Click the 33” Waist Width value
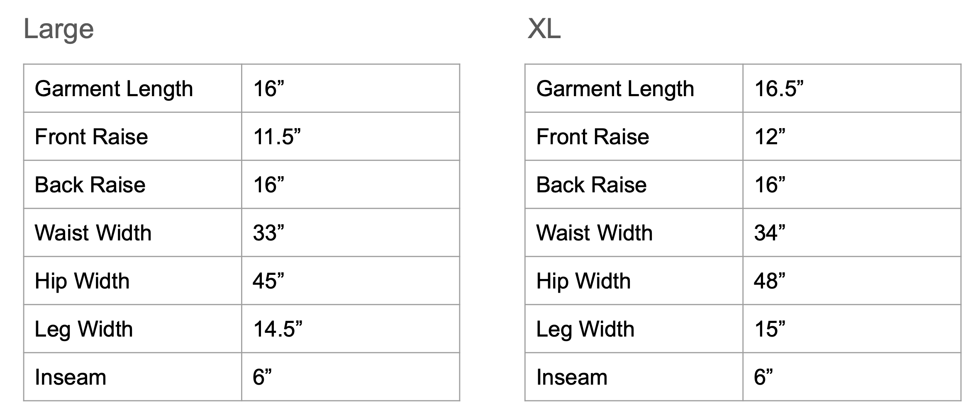This screenshot has height=417, width=980. pos(268,233)
